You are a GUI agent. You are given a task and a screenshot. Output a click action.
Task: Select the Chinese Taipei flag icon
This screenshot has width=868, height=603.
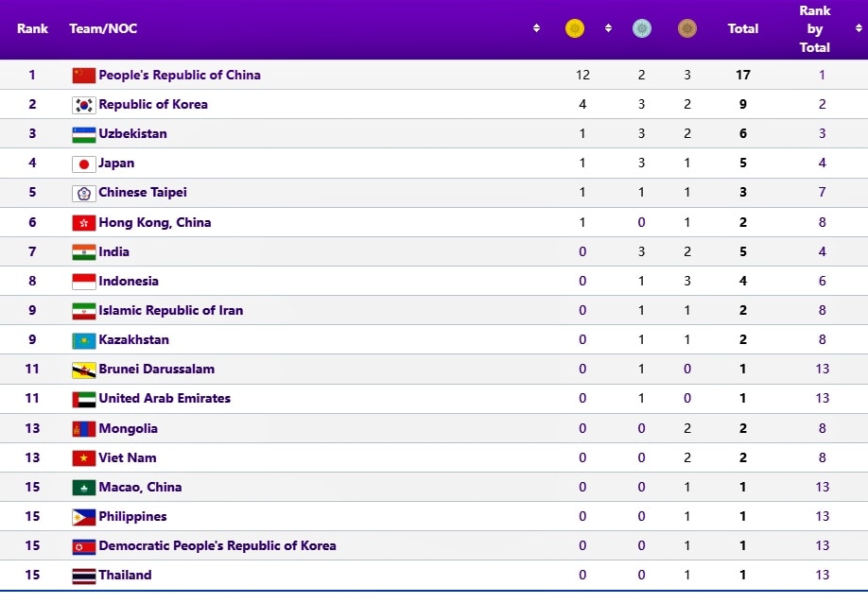(x=83, y=193)
